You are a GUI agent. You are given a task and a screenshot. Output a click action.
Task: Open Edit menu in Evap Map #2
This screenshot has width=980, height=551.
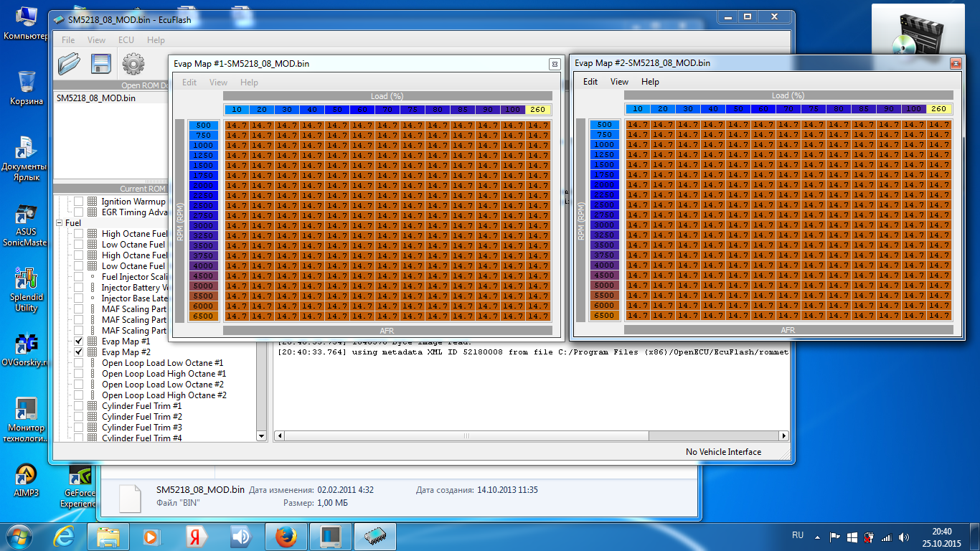coord(590,82)
